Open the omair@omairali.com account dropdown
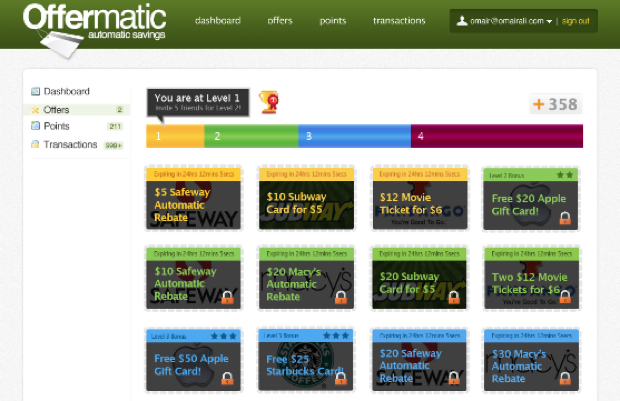 [510, 21]
